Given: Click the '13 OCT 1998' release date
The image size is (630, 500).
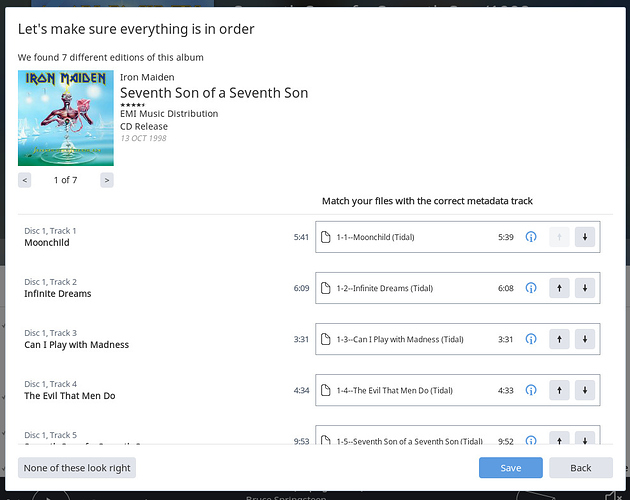Looking at the screenshot, I should coord(143,138).
